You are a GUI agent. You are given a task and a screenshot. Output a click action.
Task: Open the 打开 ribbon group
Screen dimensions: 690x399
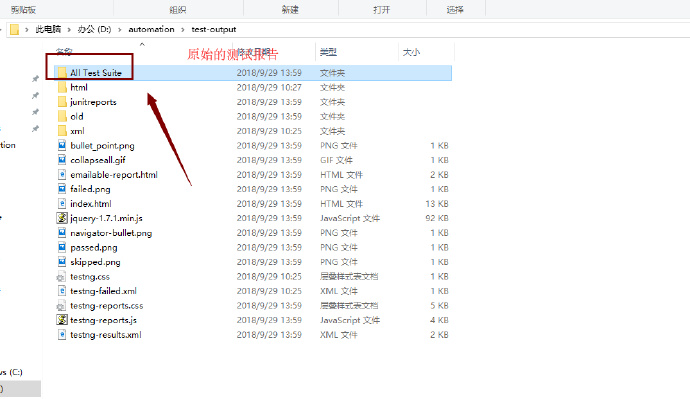pyautogui.click(x=382, y=10)
